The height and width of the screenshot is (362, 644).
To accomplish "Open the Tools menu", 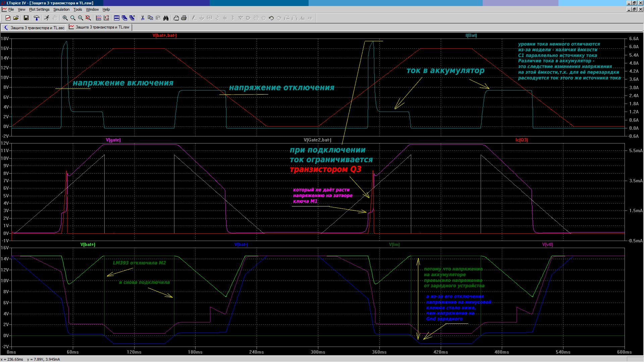I will [x=78, y=9].
